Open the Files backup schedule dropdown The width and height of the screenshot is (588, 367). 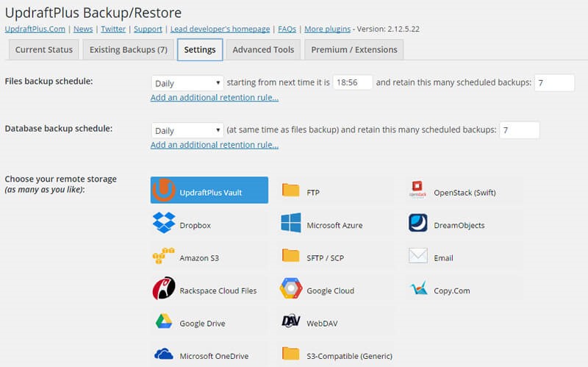click(x=187, y=83)
